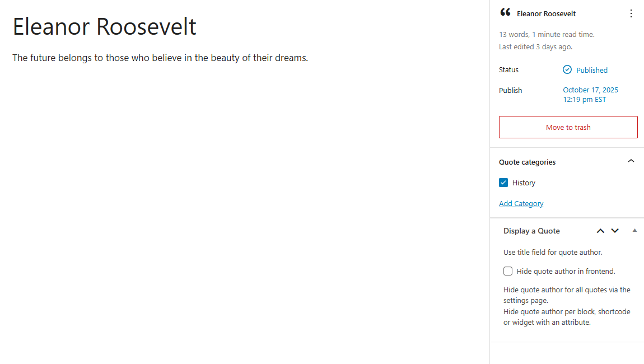Screen dimensions: 644x364
Task: Click the History category label
Action: pyautogui.click(x=524, y=183)
